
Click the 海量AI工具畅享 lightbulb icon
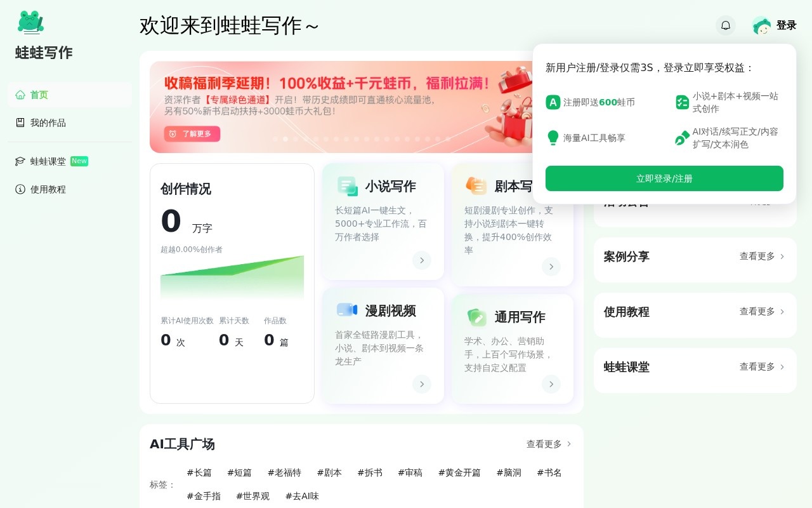pos(553,138)
